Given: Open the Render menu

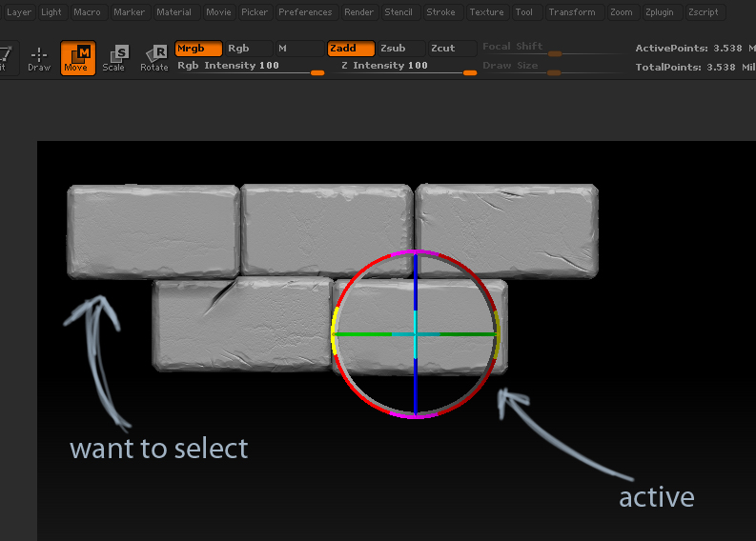Looking at the screenshot, I should (359, 12).
